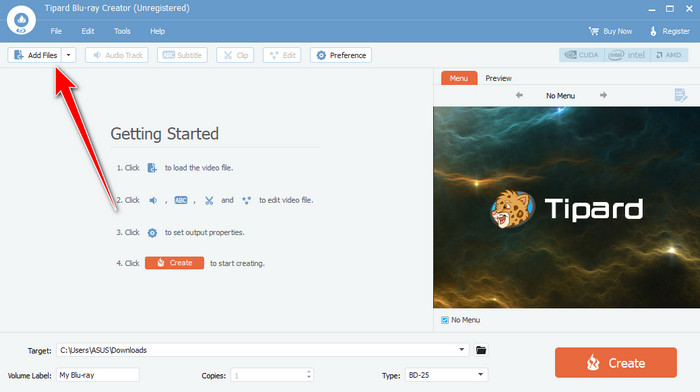This screenshot has width=700, height=392.
Task: Click the large orange Create button
Action: click(616, 363)
